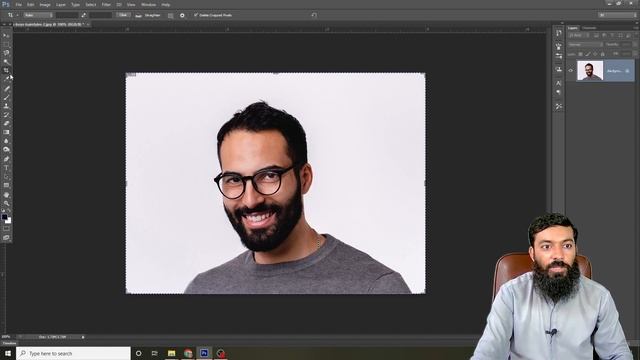640x360 pixels.
Task: Open the Filter menu
Action: (x=106, y=4)
